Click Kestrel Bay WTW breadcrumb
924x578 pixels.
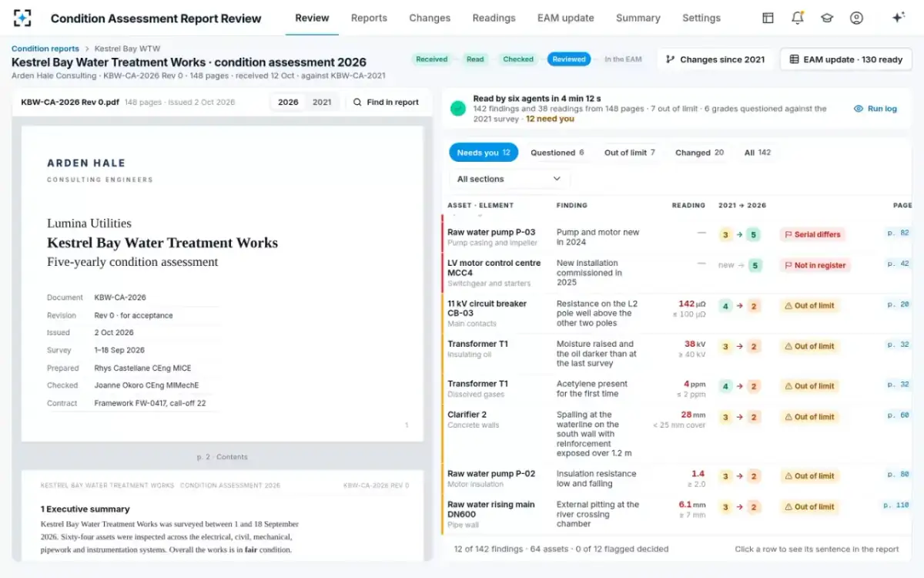click(x=127, y=49)
